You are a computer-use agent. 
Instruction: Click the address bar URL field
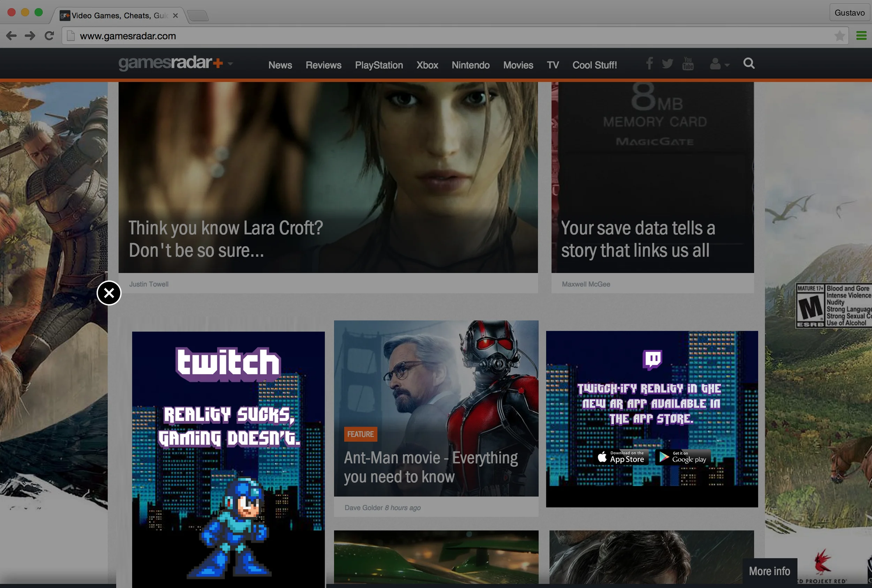[x=454, y=36]
